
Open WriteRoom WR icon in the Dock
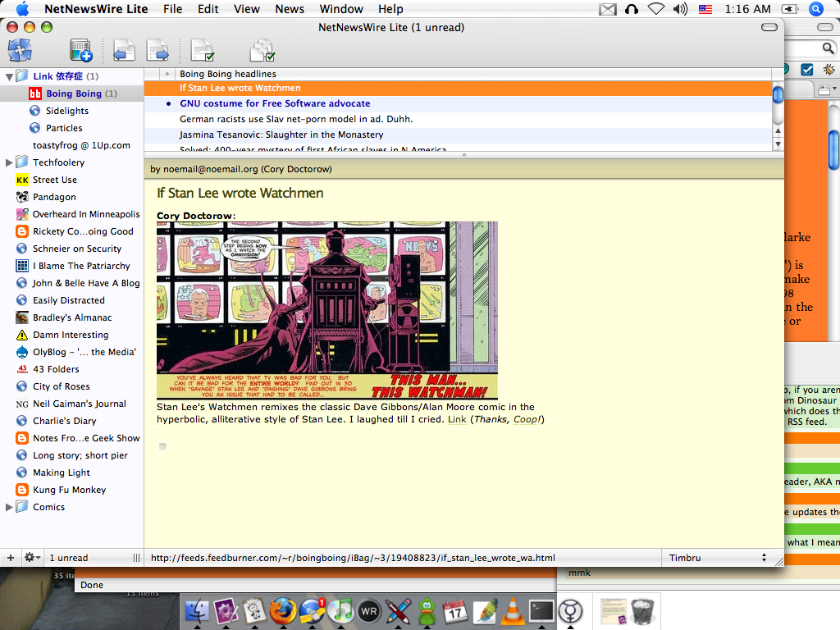(x=368, y=611)
